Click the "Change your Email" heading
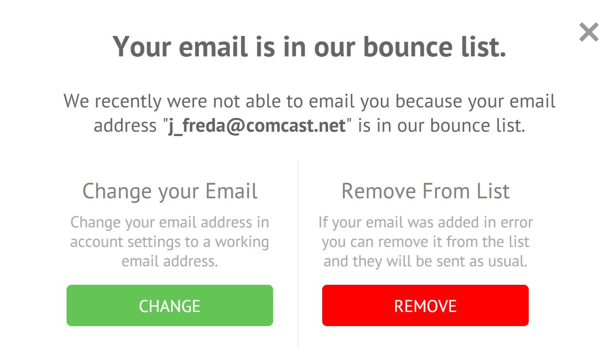 click(170, 191)
